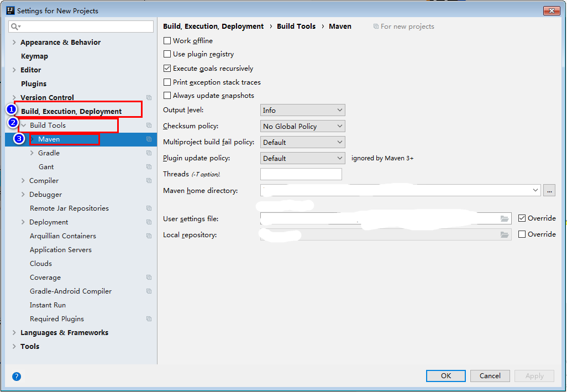Expand Appearance & Behavior section
Image resolution: width=567 pixels, height=392 pixels.
coord(14,43)
